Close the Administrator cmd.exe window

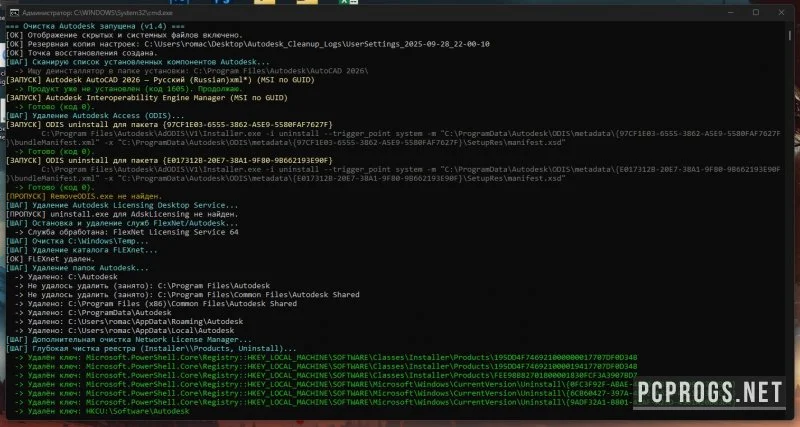(781, 13)
